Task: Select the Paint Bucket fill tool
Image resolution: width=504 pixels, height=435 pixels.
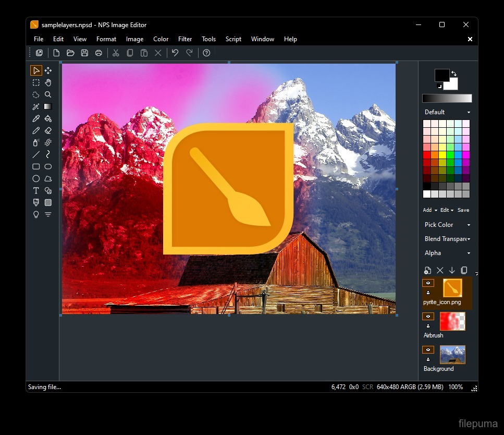Action: [48, 119]
